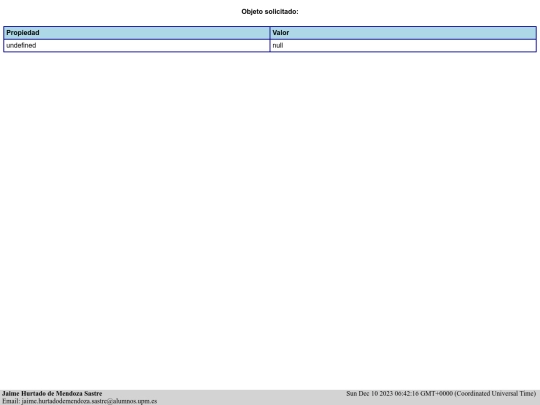Select the 'Objeto solicitado:' heading text

pos(270,12)
